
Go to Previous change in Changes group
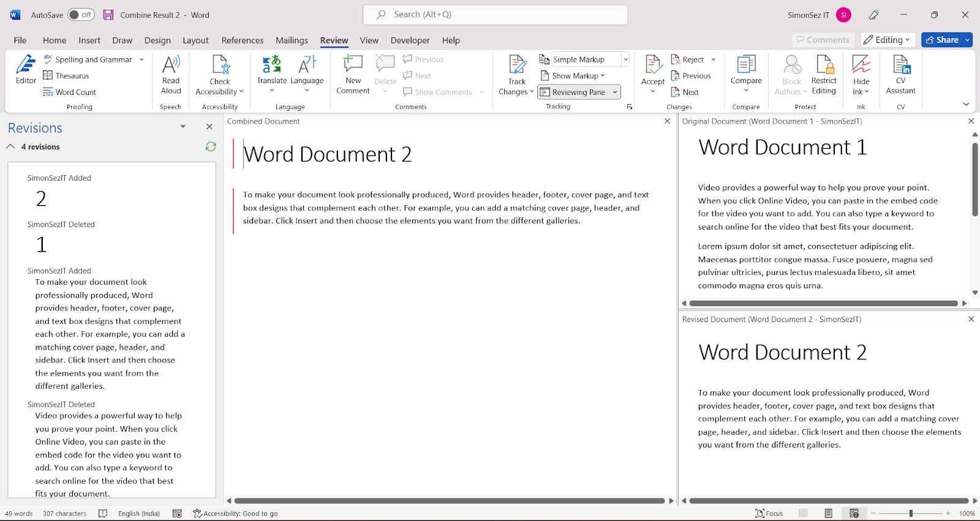coord(691,76)
